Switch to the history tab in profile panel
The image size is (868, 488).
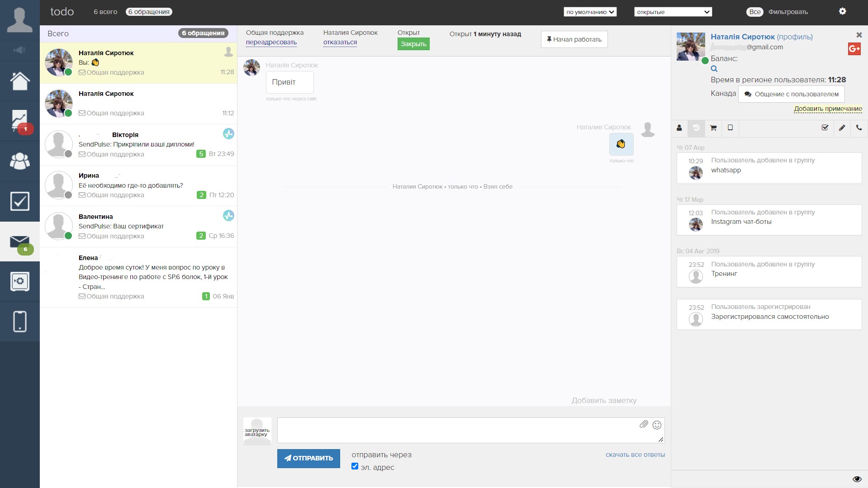coord(696,128)
